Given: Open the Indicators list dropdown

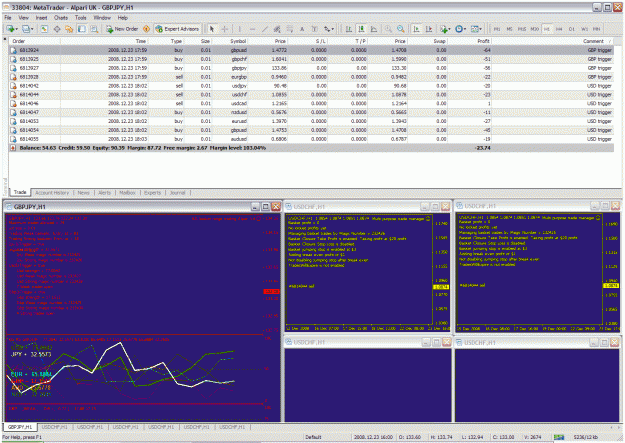Looking at the screenshot, I should 445,29.
